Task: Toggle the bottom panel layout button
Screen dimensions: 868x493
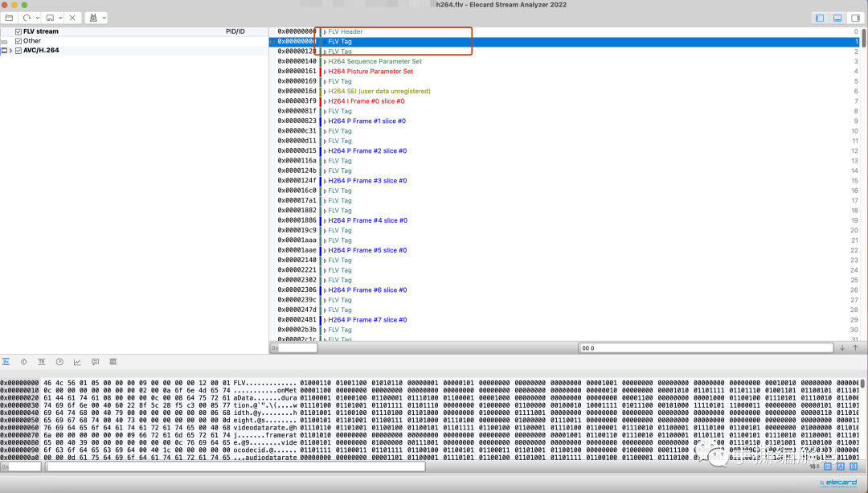Action: click(x=837, y=18)
